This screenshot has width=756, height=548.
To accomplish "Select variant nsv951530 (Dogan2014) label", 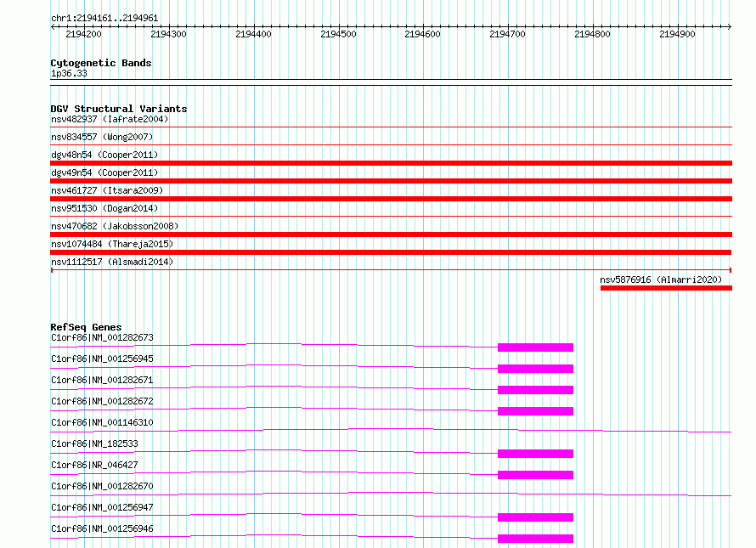I will [x=104, y=208].
